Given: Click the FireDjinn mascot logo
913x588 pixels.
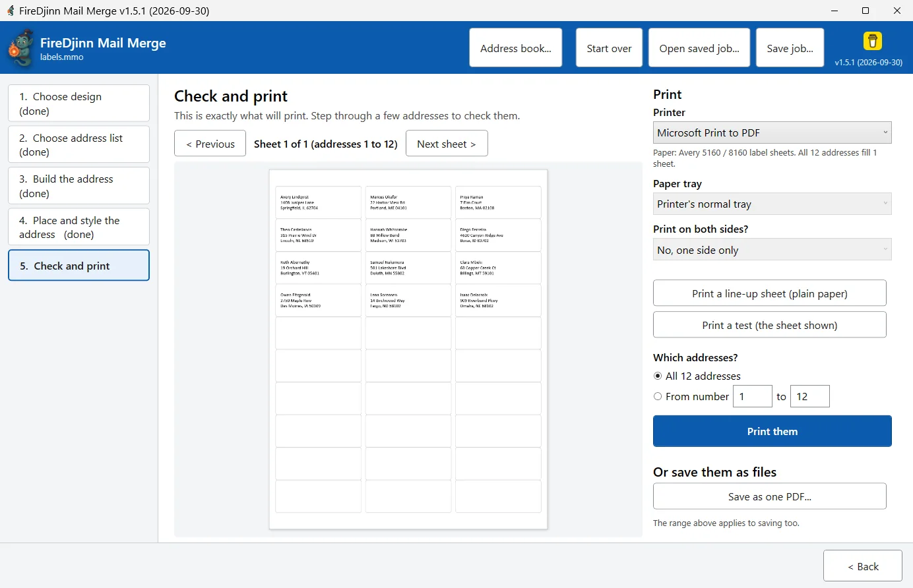Looking at the screenshot, I should click(20, 48).
